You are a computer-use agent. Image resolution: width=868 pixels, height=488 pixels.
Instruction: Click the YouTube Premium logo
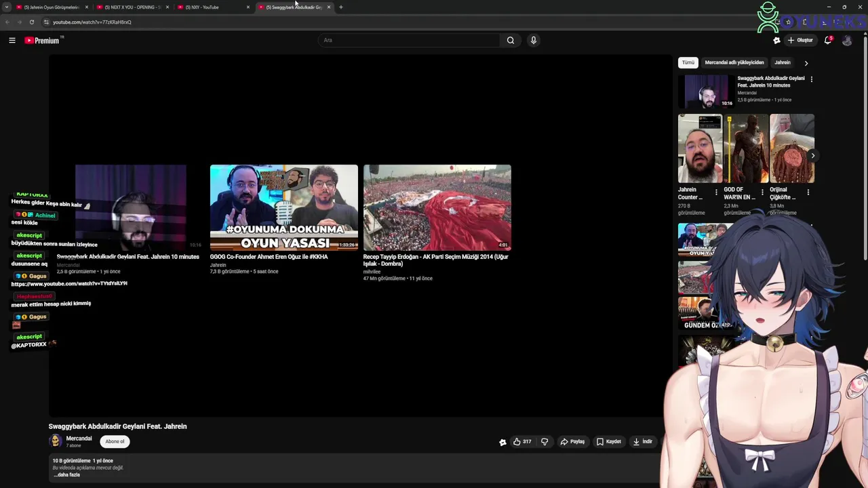point(43,41)
